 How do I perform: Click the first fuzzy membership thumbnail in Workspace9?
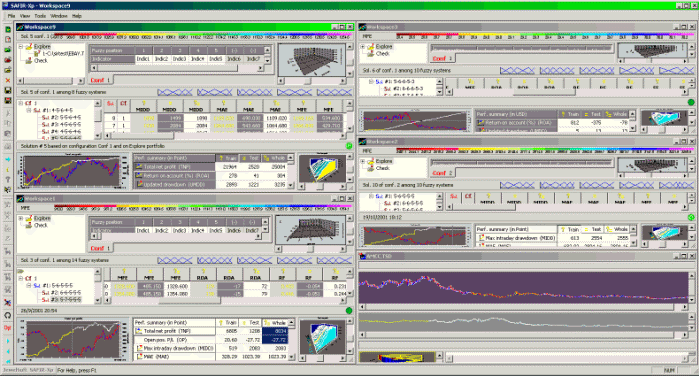(x=175, y=92)
